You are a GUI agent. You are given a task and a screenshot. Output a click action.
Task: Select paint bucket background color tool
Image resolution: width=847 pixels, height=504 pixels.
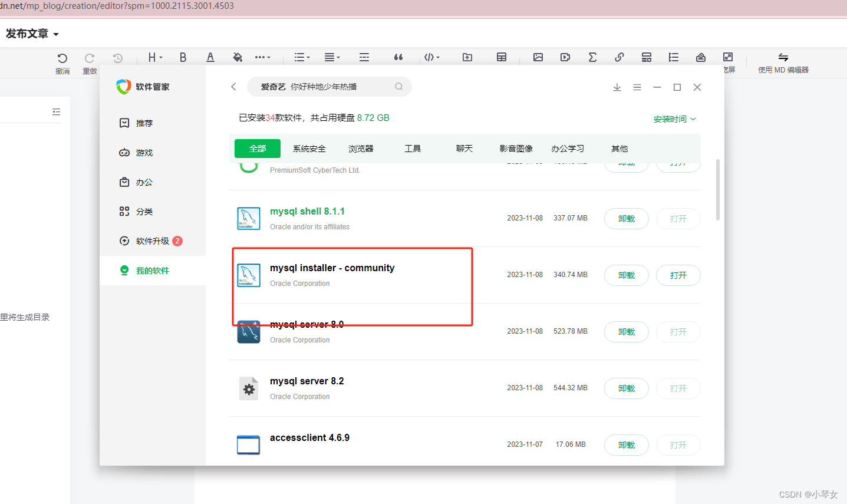point(238,57)
